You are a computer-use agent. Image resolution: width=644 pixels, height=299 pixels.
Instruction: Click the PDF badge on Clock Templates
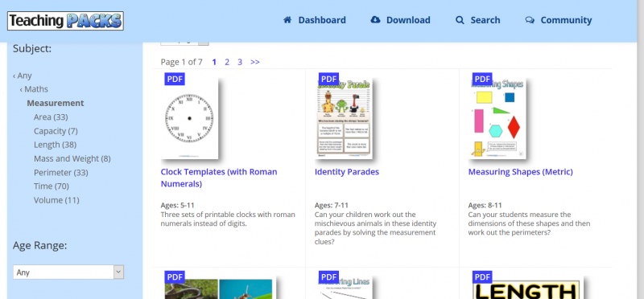[x=175, y=79]
